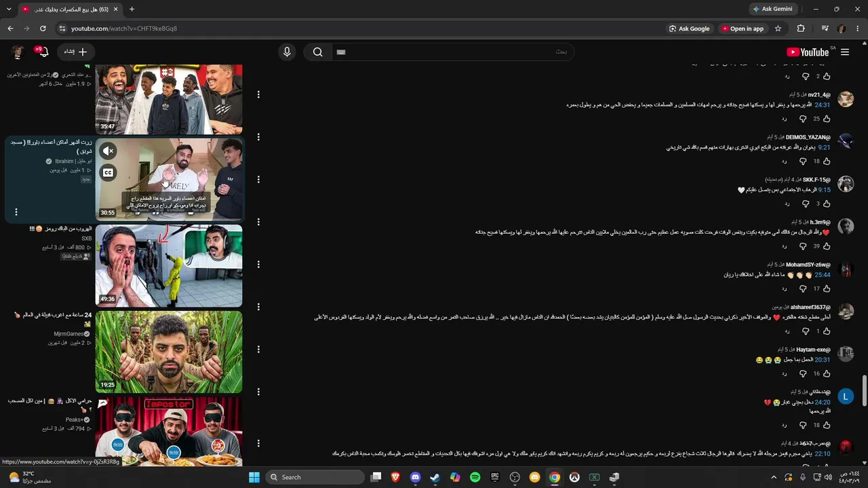Open a new browser tab
This screenshot has height=488, width=868.
[132, 9]
